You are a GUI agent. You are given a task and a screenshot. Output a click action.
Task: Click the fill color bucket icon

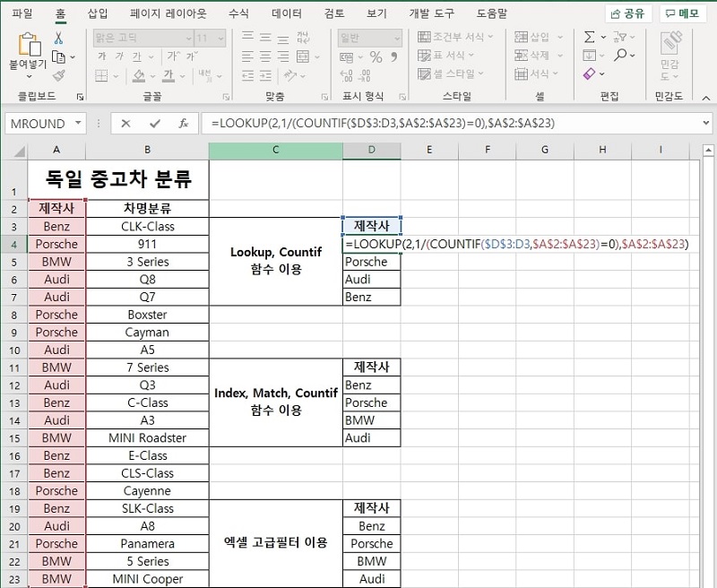click(139, 75)
